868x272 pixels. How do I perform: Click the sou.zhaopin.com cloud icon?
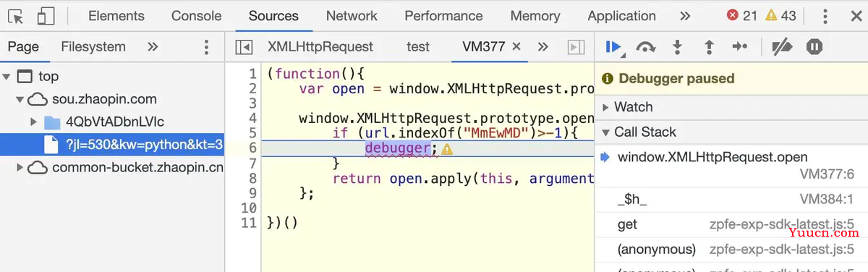tap(38, 99)
